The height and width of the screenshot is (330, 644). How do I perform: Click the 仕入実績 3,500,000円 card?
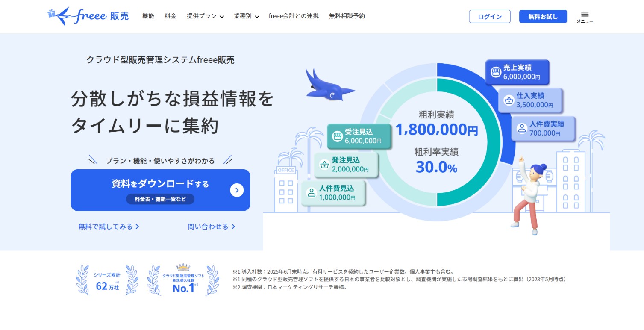tap(530, 100)
